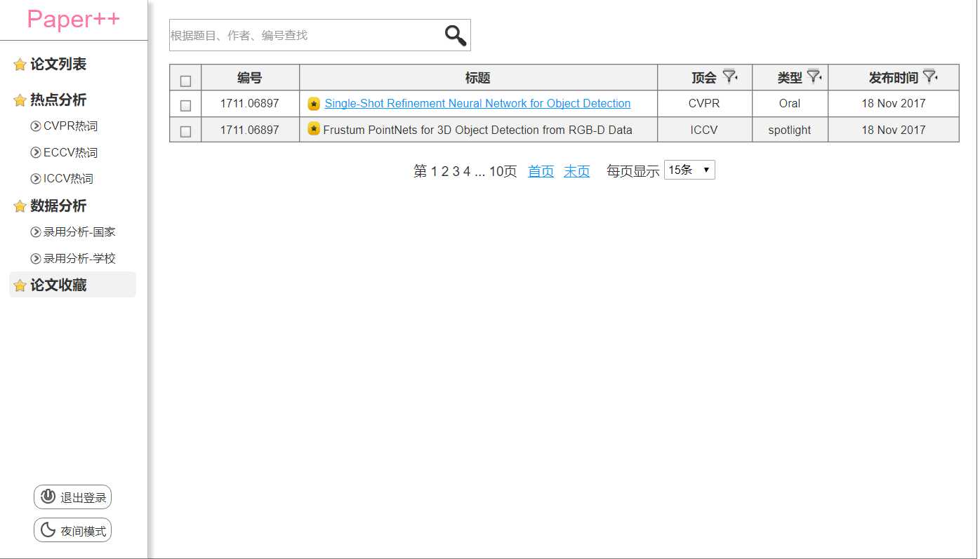980x559 pixels.
Task: Go to page 4 in pagination
Action: [467, 171]
